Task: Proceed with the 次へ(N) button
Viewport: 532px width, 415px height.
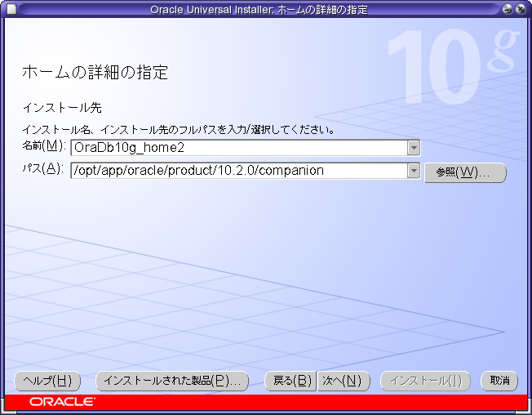Action: 344,381
